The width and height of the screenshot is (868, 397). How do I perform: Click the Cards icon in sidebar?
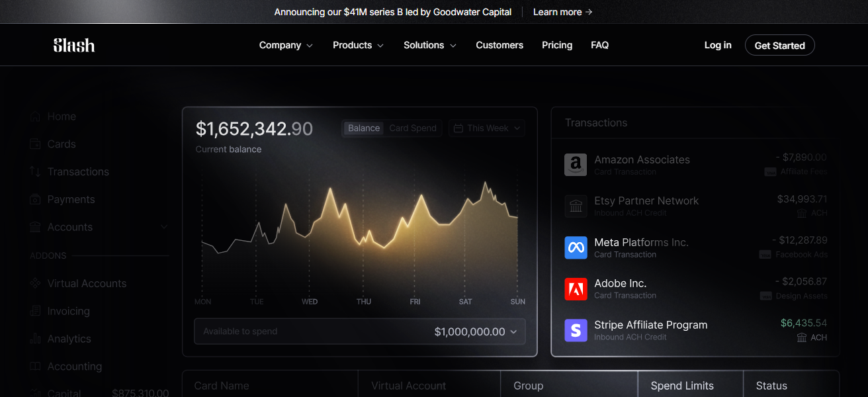pos(36,144)
